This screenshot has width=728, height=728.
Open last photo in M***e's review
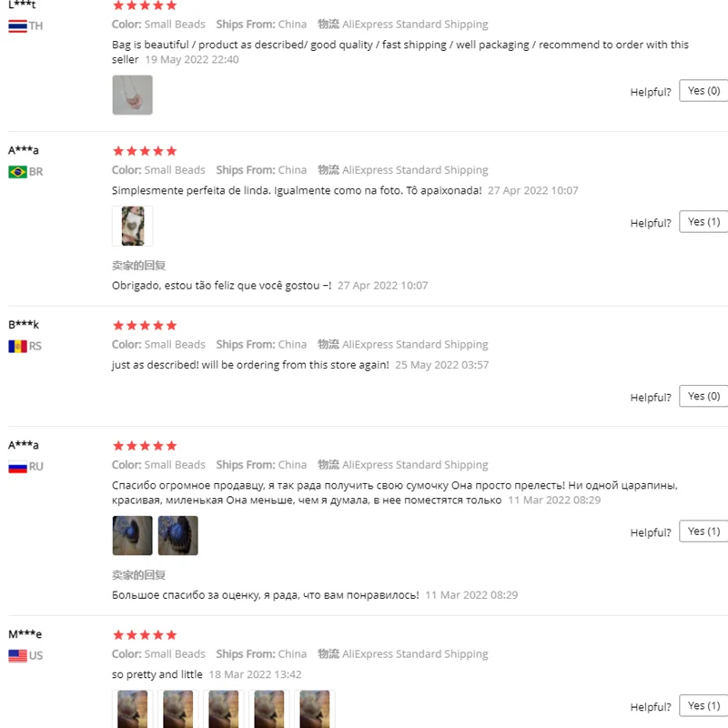pos(314,709)
